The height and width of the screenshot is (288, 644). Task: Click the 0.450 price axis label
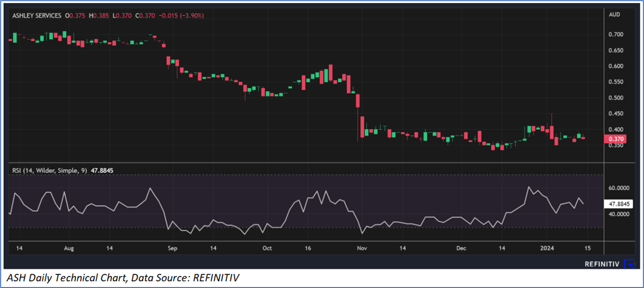tap(616, 114)
